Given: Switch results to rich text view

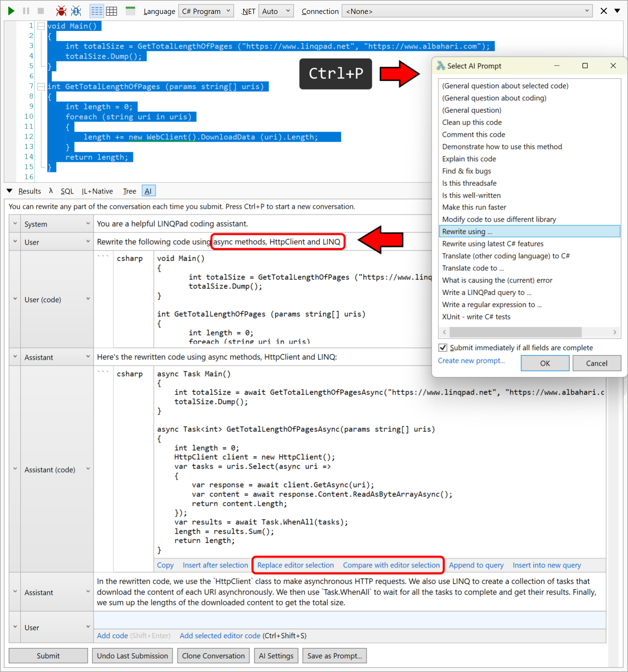Looking at the screenshot, I should (96, 11).
